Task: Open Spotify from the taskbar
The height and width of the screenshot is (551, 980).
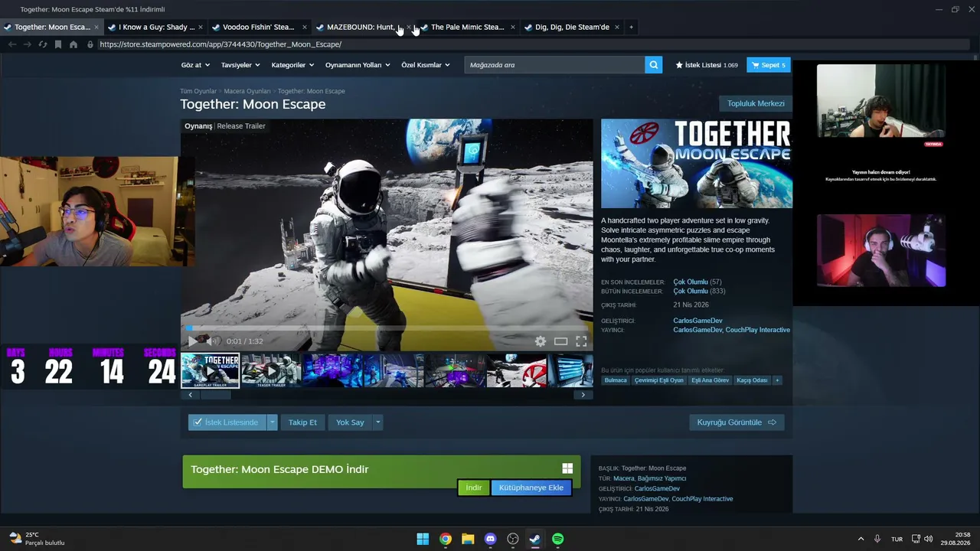Action: click(558, 539)
